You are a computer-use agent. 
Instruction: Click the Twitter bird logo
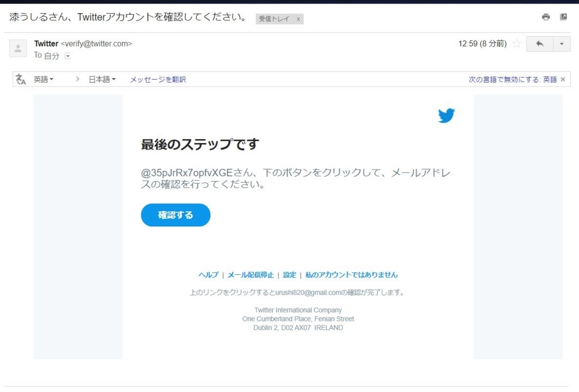coord(446,115)
